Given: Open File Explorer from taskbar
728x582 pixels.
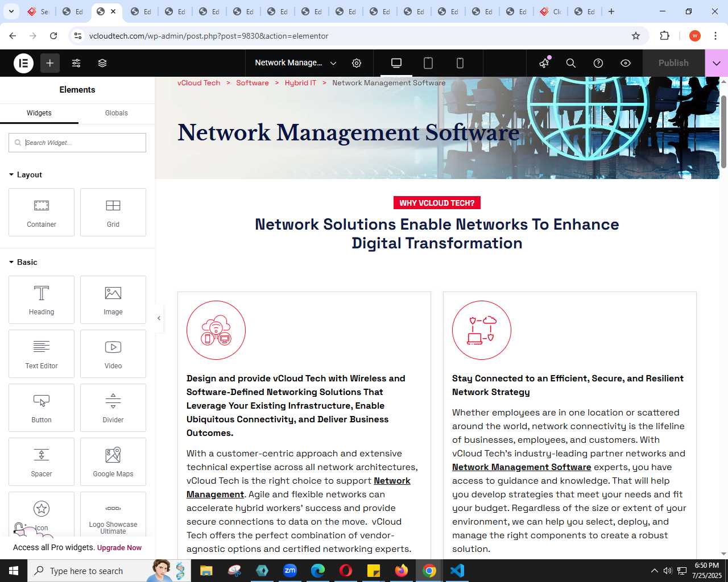Looking at the screenshot, I should click(206, 571).
